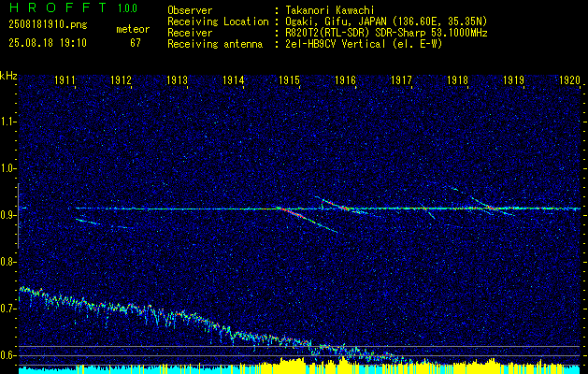Click the meteor count 67

pyautogui.click(x=136, y=43)
